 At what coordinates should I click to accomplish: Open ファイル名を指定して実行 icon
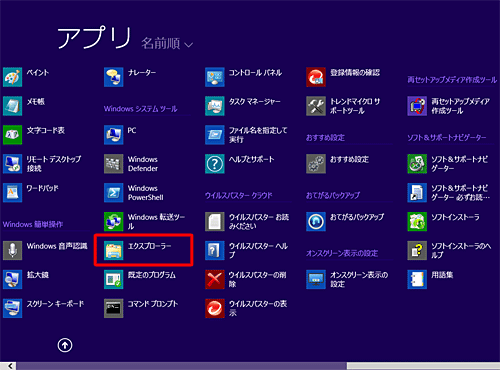215,135
